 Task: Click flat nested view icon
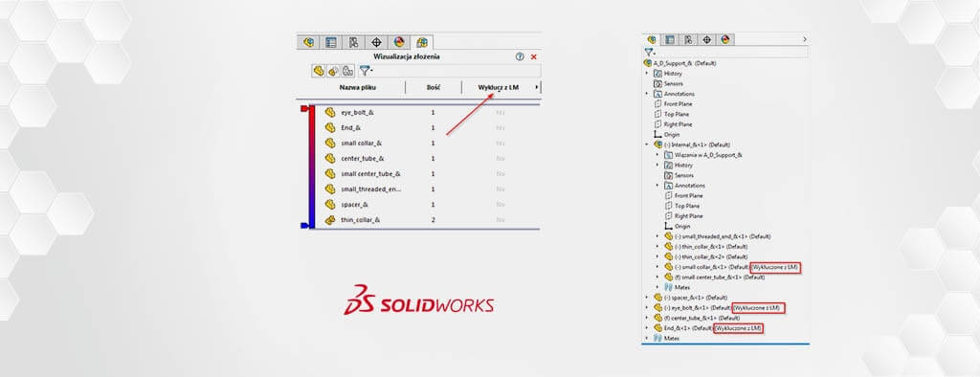[318, 71]
